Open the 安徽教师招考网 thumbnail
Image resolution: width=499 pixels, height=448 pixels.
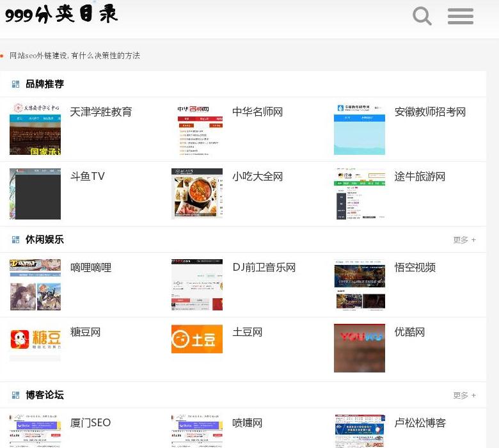pyautogui.click(x=360, y=129)
